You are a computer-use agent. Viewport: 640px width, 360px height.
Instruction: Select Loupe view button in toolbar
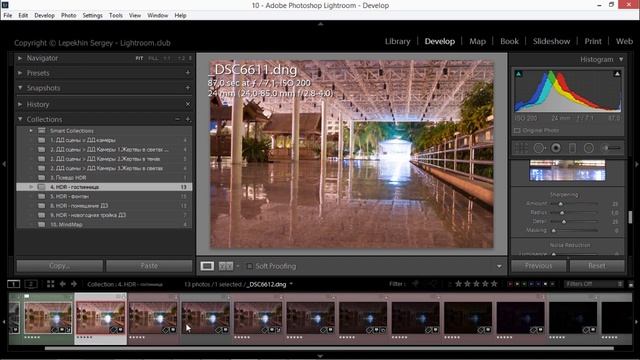pyautogui.click(x=207, y=266)
